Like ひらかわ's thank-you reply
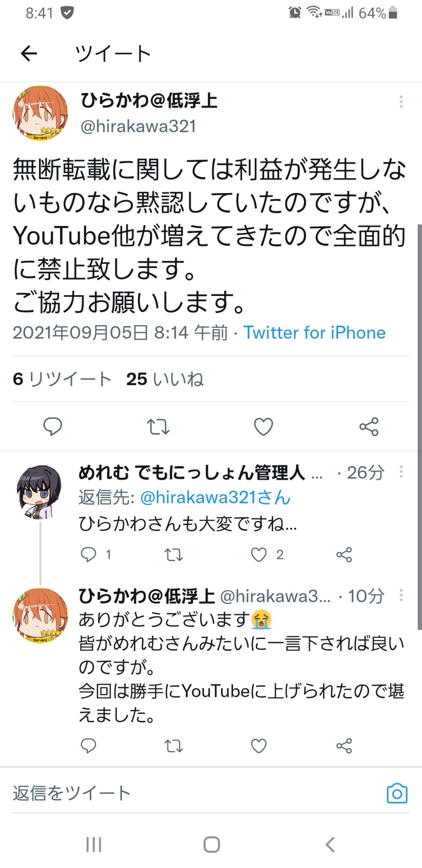Viewport: 422px width, 868px height. 259,746
